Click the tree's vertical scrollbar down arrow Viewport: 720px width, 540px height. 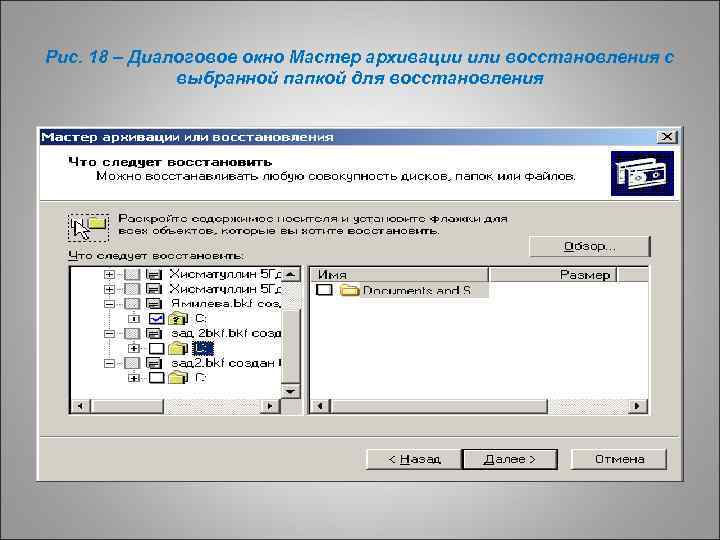tap(291, 391)
